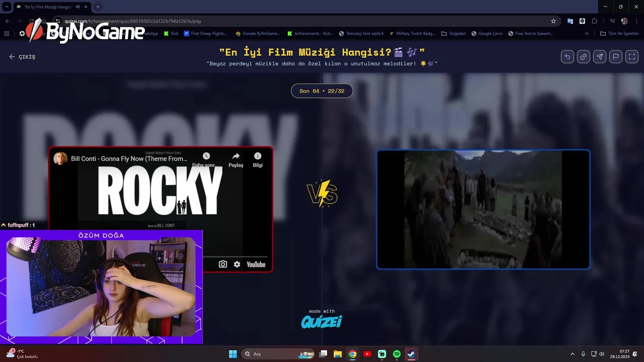This screenshot has height=362, width=644.
Task: Click the browser back arrow
Action: tap(7, 21)
